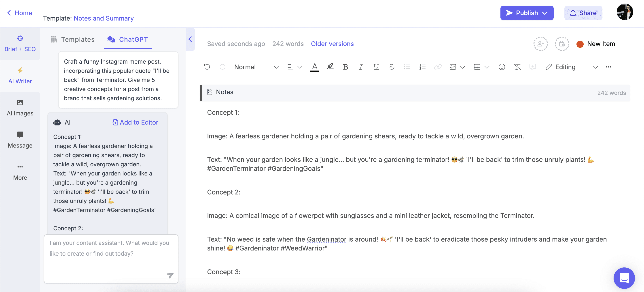Click the highlighter color tool
Image resolution: width=644 pixels, height=292 pixels.
330,66
